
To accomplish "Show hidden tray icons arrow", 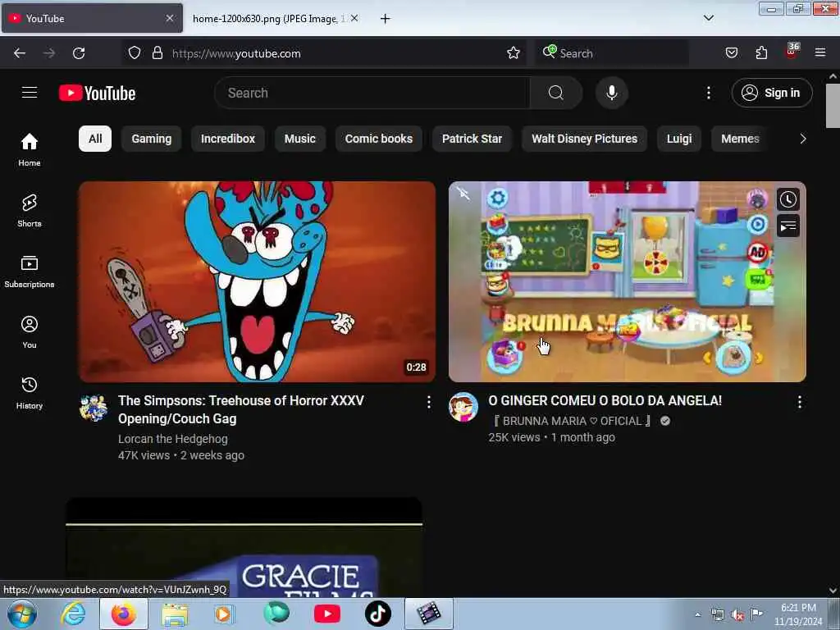I will point(697,615).
